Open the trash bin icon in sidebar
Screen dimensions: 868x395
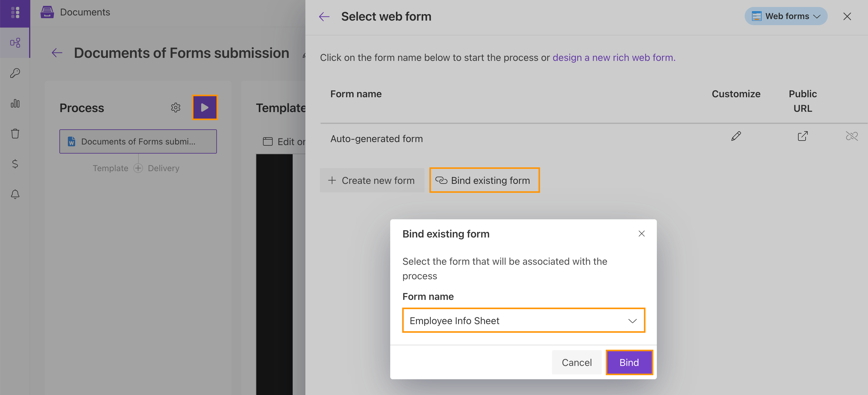pyautogui.click(x=15, y=134)
